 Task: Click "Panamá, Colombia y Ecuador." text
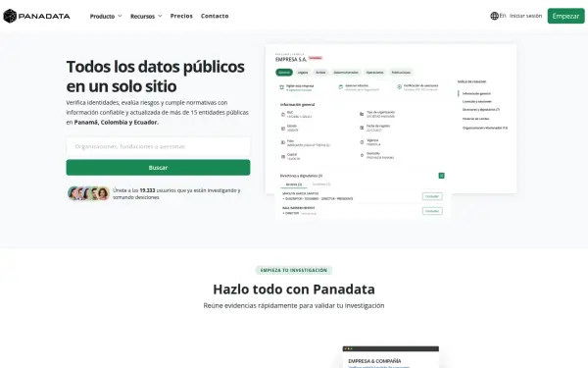(117, 122)
